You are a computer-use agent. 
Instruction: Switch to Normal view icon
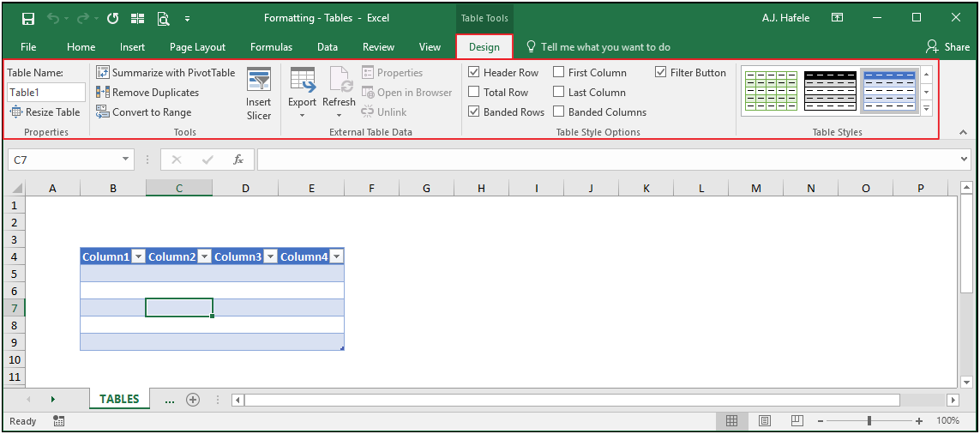(x=732, y=421)
